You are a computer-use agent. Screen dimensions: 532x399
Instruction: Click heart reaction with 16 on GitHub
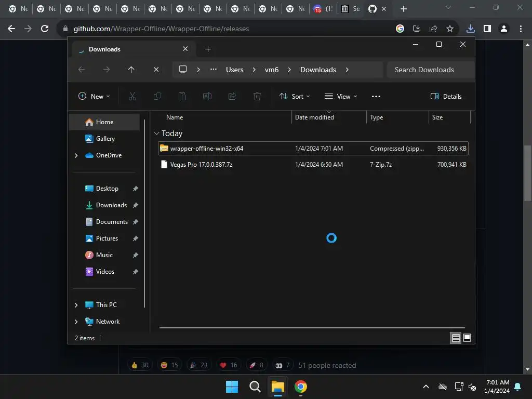(x=229, y=365)
